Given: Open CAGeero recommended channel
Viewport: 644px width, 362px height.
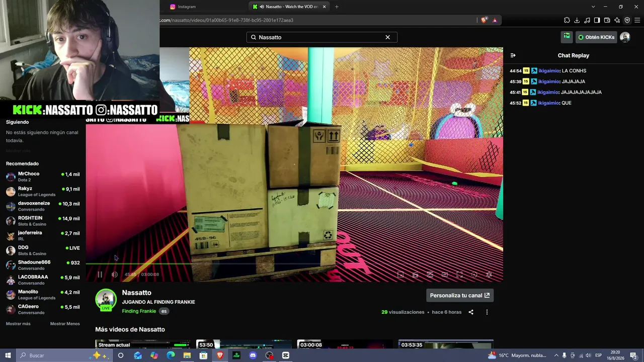Looking at the screenshot, I should 43,309.
